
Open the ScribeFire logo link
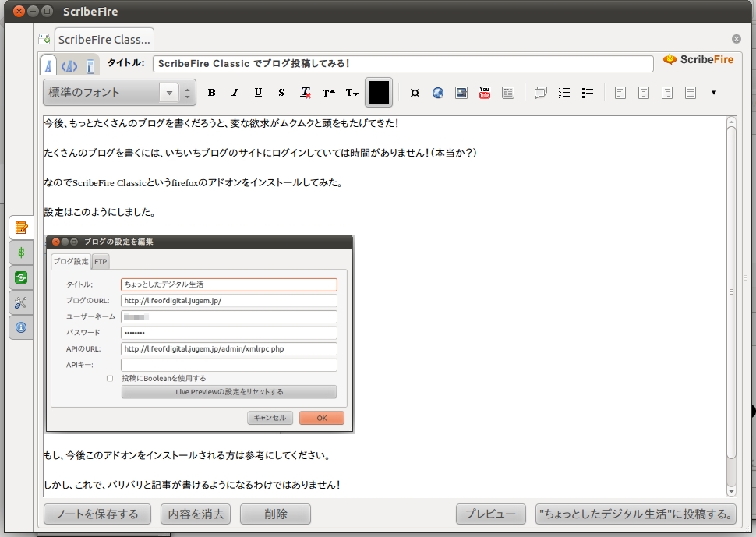click(x=698, y=60)
